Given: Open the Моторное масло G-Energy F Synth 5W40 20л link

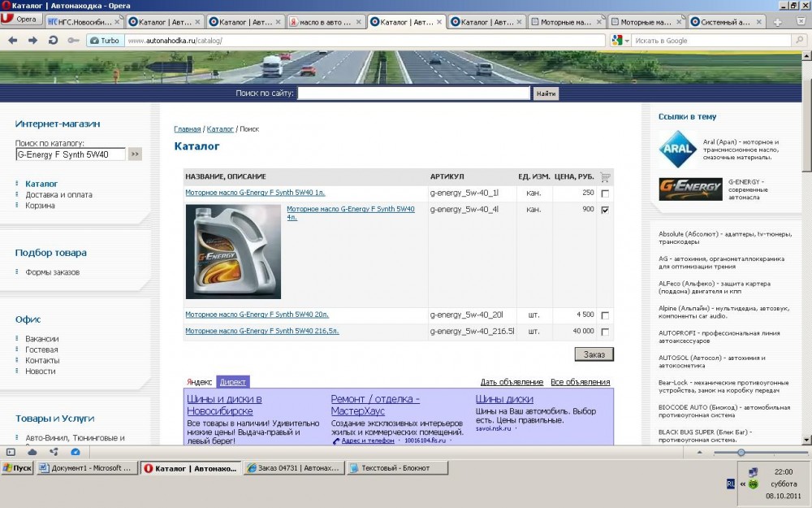Looking at the screenshot, I should click(x=257, y=315).
